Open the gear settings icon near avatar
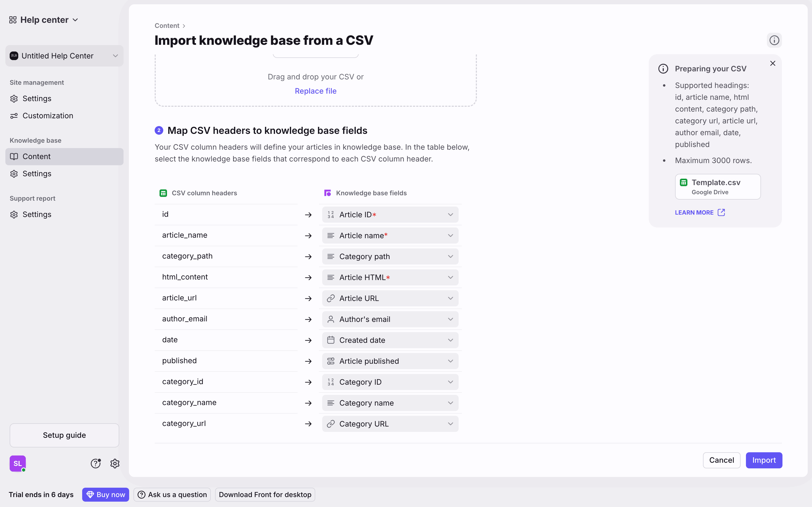Viewport: 812px width, 507px height. click(x=115, y=464)
